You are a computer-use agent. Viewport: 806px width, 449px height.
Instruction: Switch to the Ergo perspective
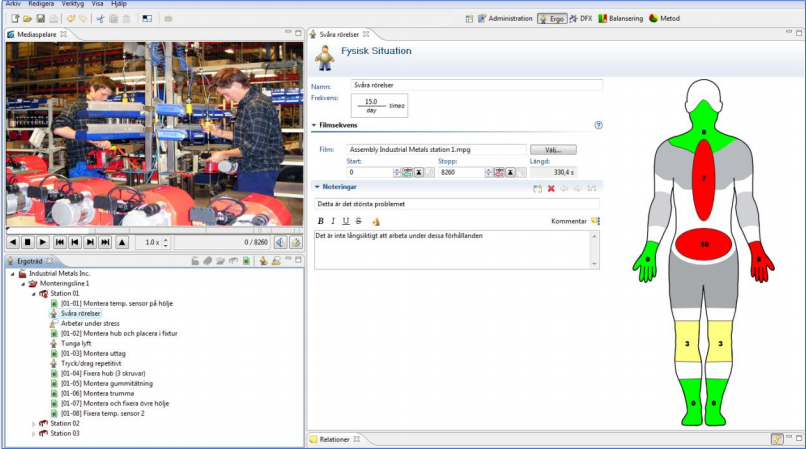[551, 18]
